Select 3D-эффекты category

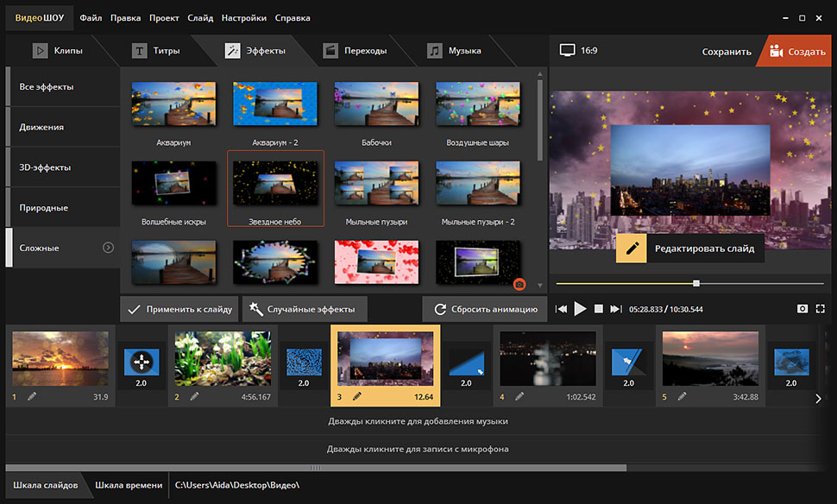[63, 167]
